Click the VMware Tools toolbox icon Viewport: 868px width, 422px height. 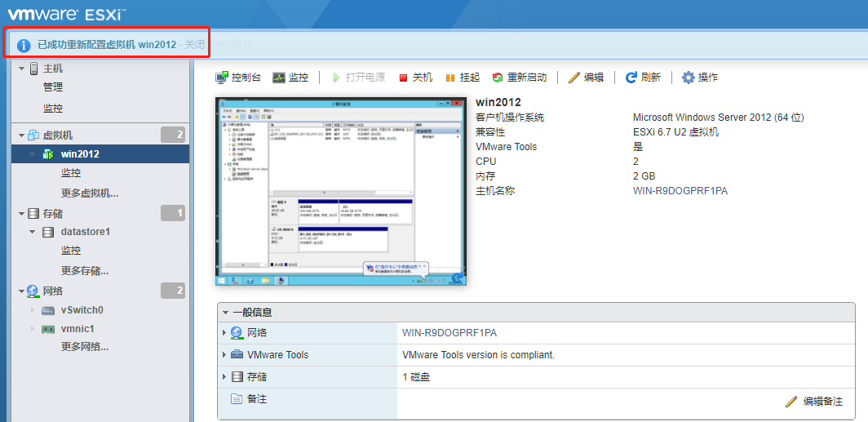(x=237, y=355)
